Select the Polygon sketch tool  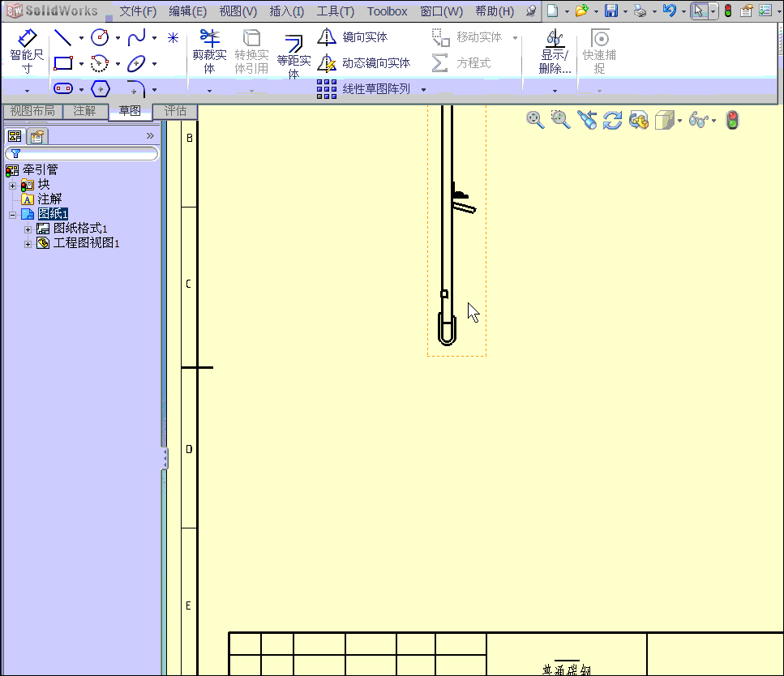pos(100,89)
